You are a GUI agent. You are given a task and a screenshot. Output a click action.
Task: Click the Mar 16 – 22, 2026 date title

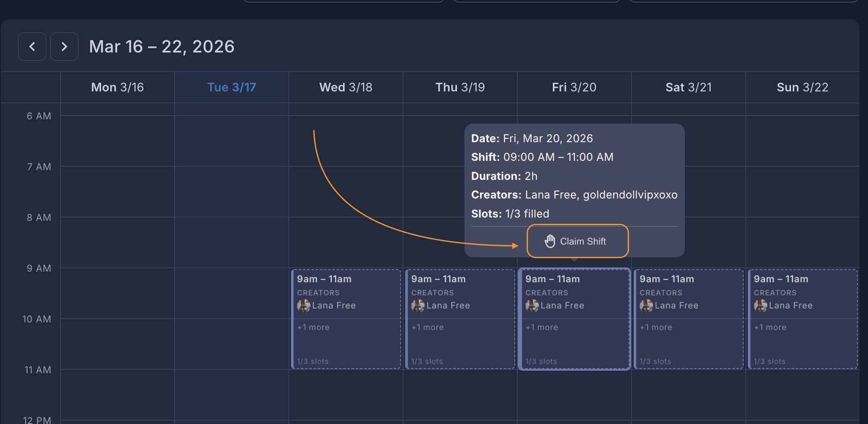(162, 47)
